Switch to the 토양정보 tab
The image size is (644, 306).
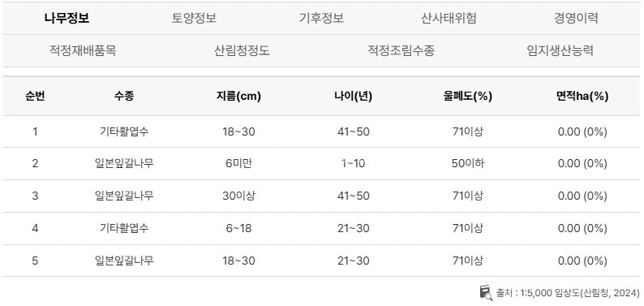click(x=194, y=19)
